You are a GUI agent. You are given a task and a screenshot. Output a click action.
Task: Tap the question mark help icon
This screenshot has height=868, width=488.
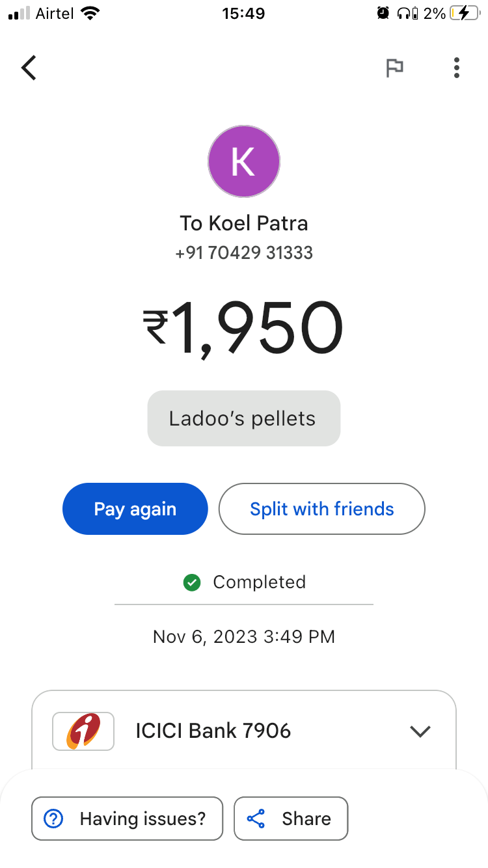click(53, 819)
